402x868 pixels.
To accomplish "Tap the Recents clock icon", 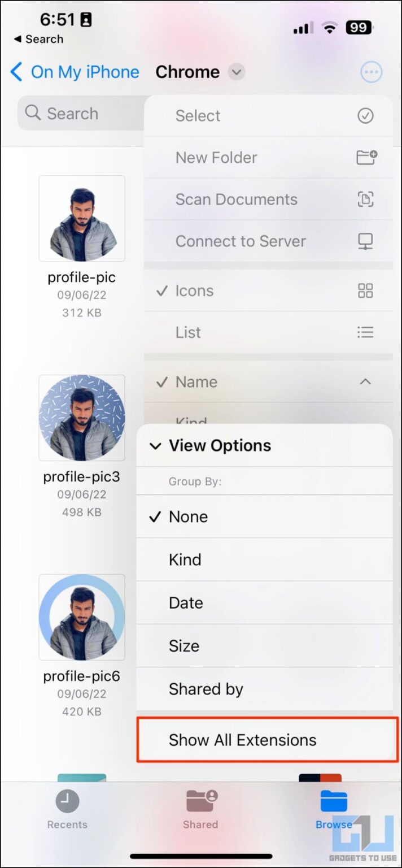I will coord(67,801).
